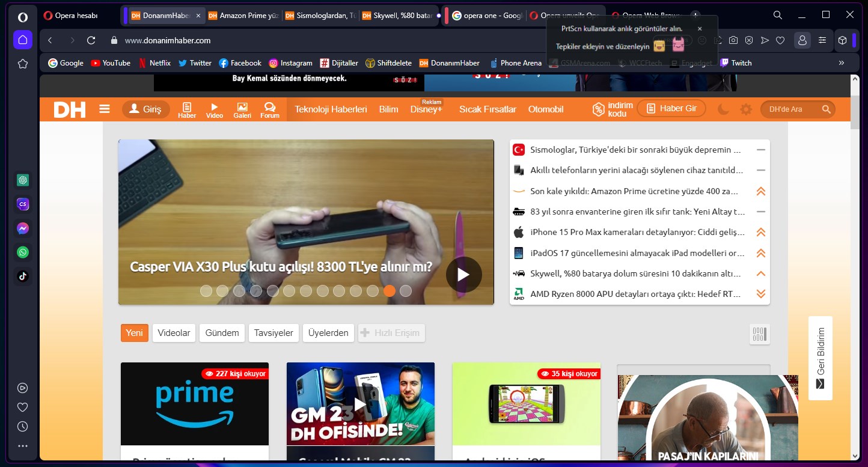
Task: Open the bookmarks star in sidebar
Action: click(x=23, y=64)
